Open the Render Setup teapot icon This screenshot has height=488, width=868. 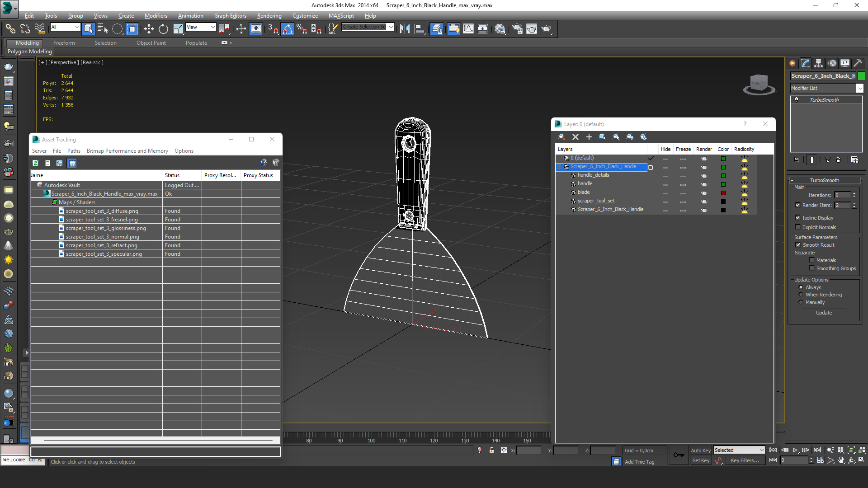click(x=517, y=29)
